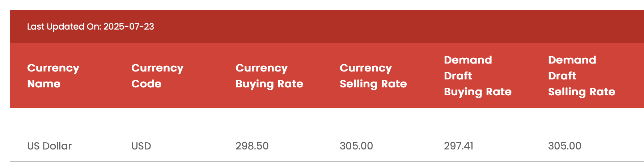644x165 pixels.
Task: Click the US Dollar table row
Action: (327, 146)
